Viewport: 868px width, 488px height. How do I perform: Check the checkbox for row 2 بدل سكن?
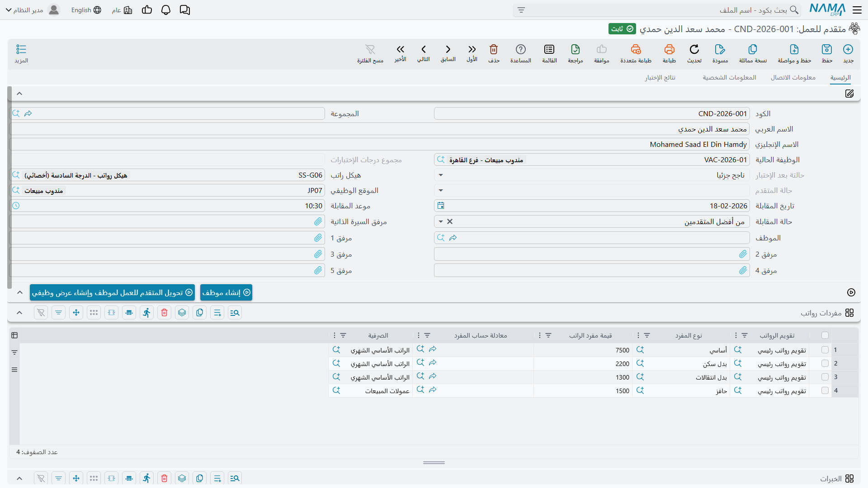[825, 363]
